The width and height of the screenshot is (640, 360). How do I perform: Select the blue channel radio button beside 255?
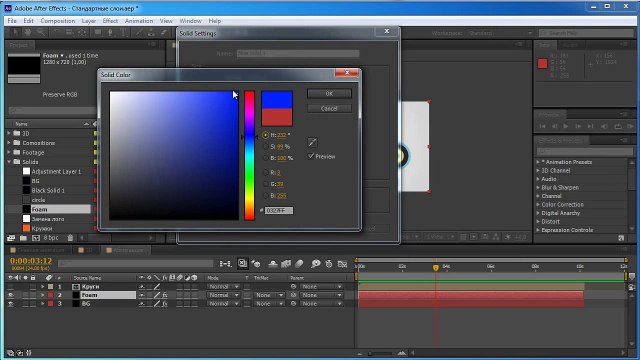pyautogui.click(x=265, y=196)
